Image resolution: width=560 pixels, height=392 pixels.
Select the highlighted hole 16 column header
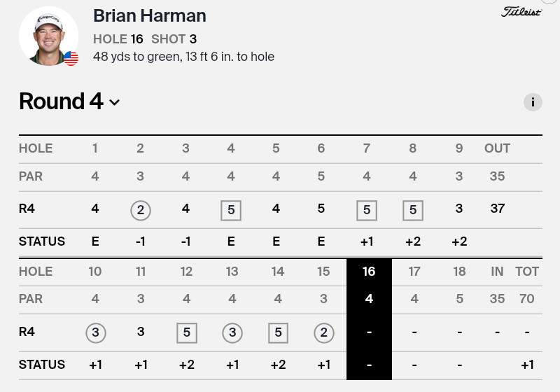[369, 272]
